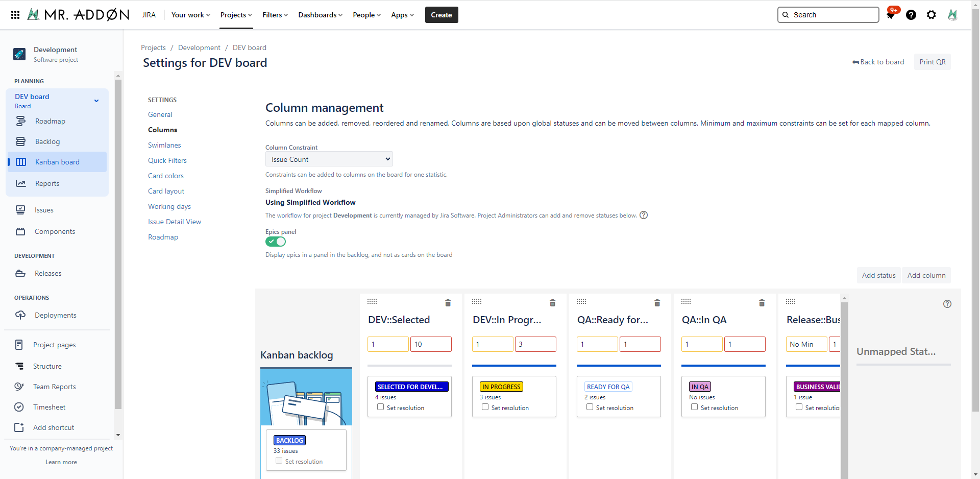980x479 pixels.
Task: Open the Swimlanes settings tab
Action: pyautogui.click(x=164, y=145)
